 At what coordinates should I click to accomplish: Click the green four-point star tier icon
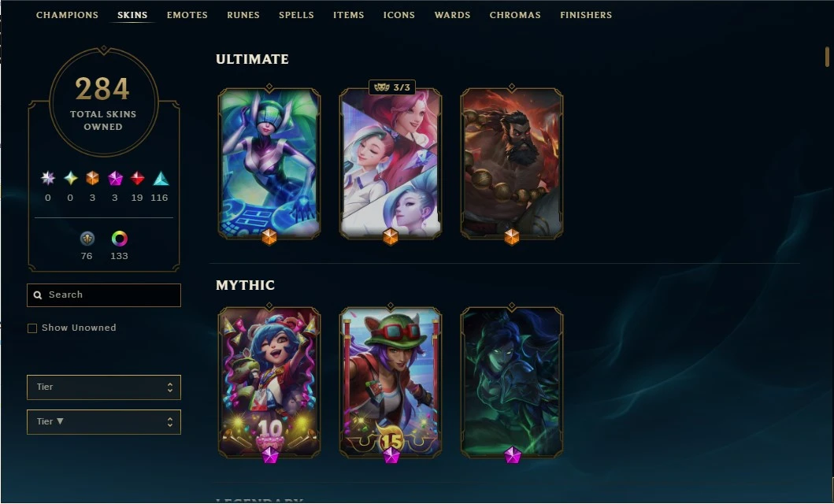tap(70, 179)
